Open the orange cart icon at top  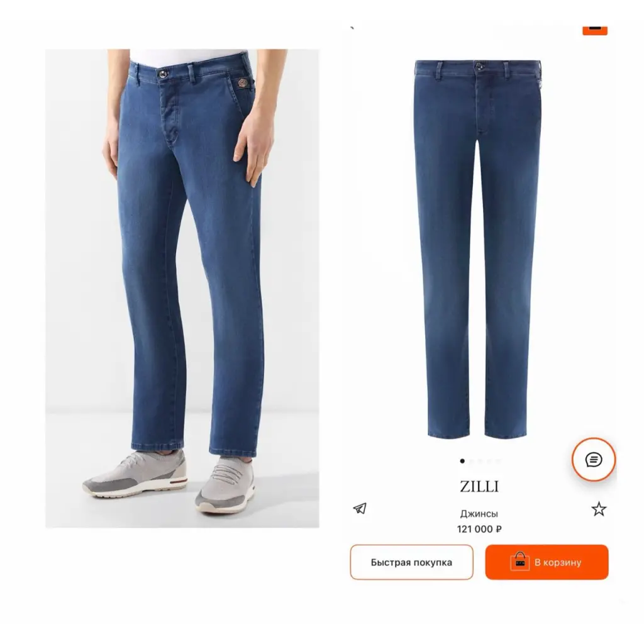tap(595, 30)
